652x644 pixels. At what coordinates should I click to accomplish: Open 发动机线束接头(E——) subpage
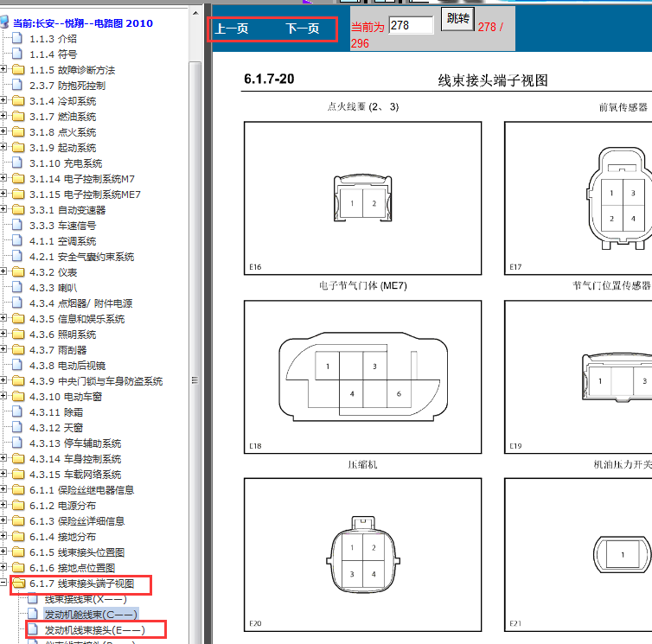[95, 630]
